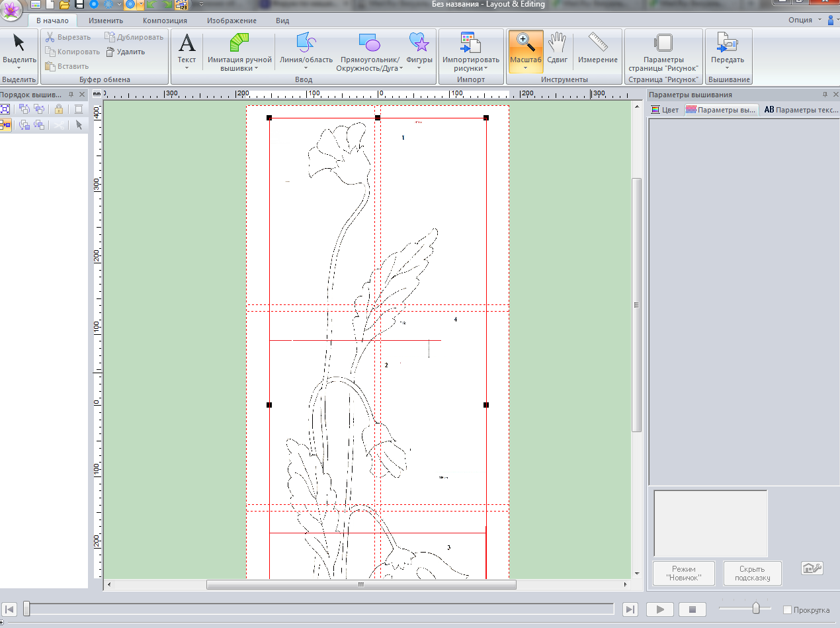Expand the Текст tool dropdown
840x628 pixels.
point(187,67)
